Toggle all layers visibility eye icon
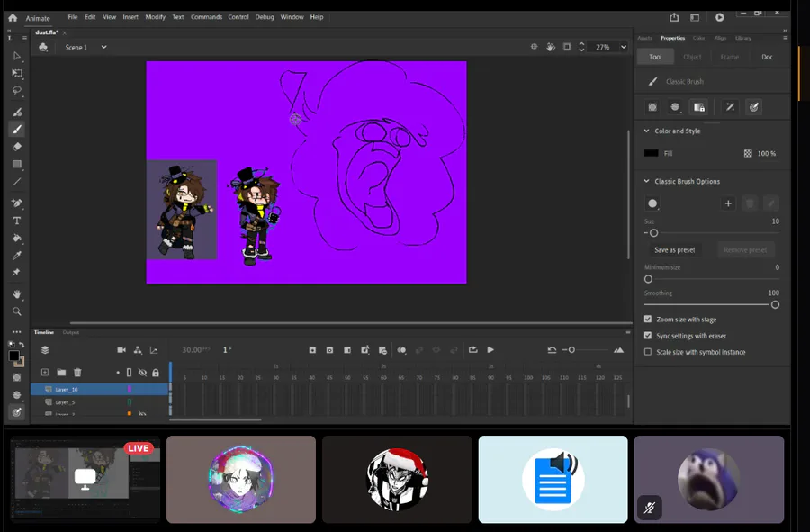Screen dimensions: 810x532 [142, 373]
